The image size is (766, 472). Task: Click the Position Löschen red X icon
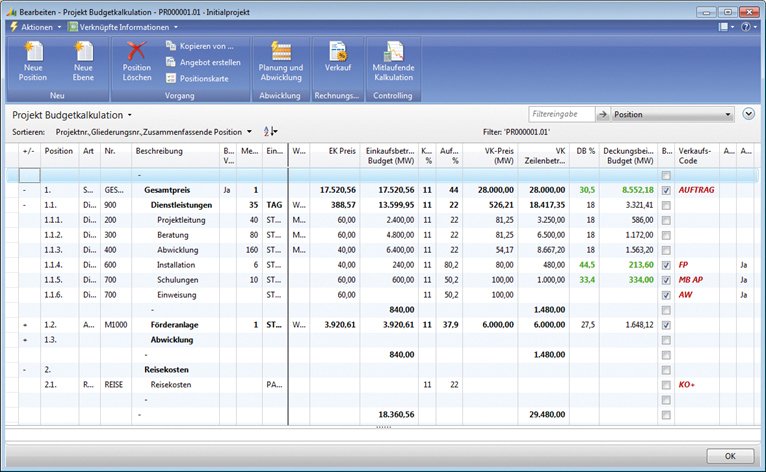click(136, 51)
